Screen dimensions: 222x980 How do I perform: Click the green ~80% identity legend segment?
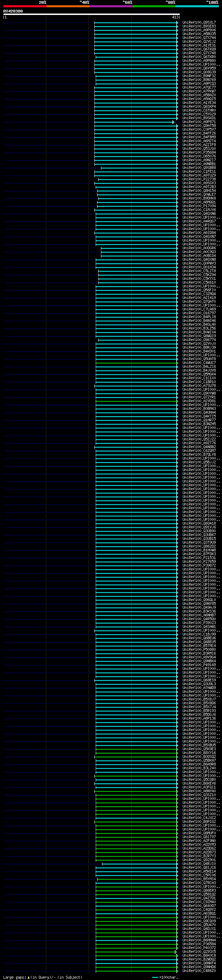(154, 6)
